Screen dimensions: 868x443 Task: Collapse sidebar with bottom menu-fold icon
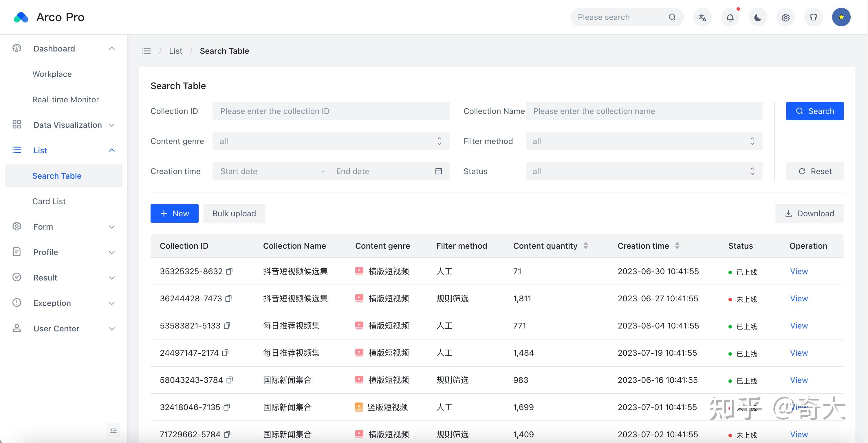[113, 430]
